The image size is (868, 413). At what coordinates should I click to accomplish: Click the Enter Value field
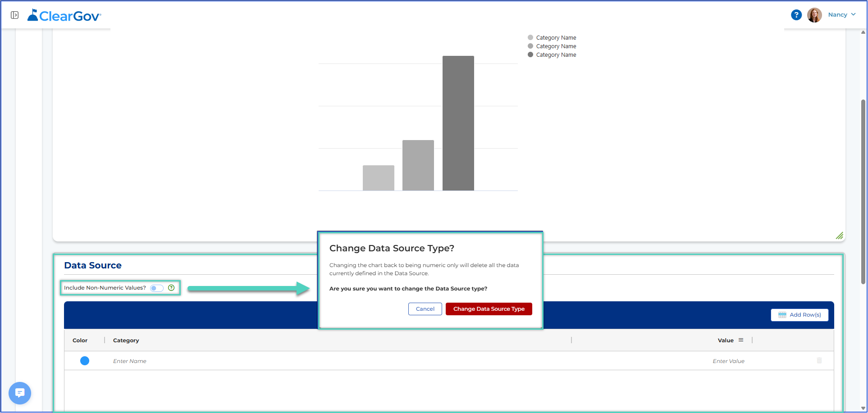coord(728,361)
